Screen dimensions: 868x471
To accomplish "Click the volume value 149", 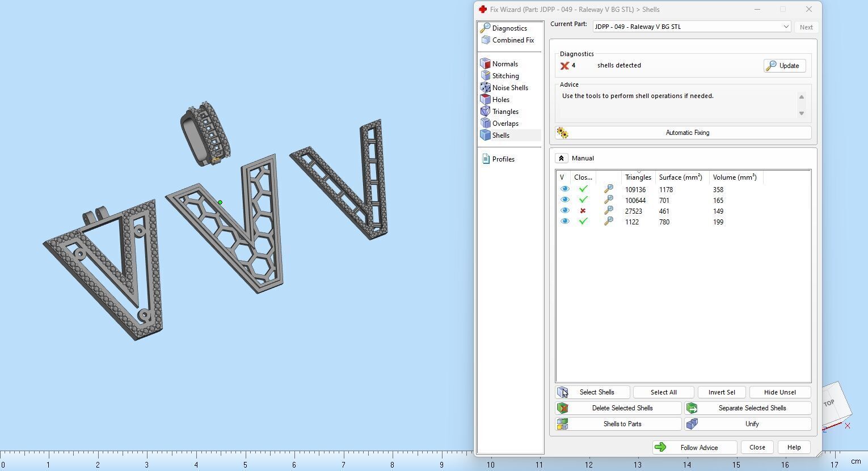I will pos(718,211).
